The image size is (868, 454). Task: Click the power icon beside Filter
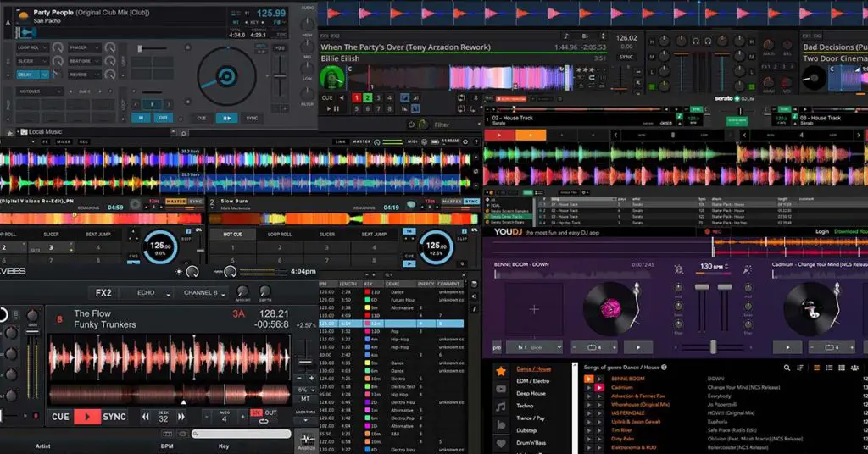[x=411, y=125]
